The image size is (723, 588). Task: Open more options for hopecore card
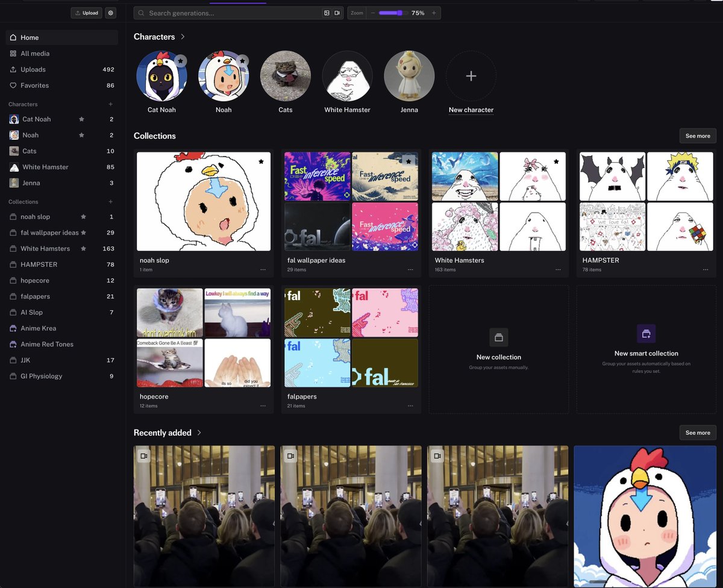pyautogui.click(x=263, y=405)
